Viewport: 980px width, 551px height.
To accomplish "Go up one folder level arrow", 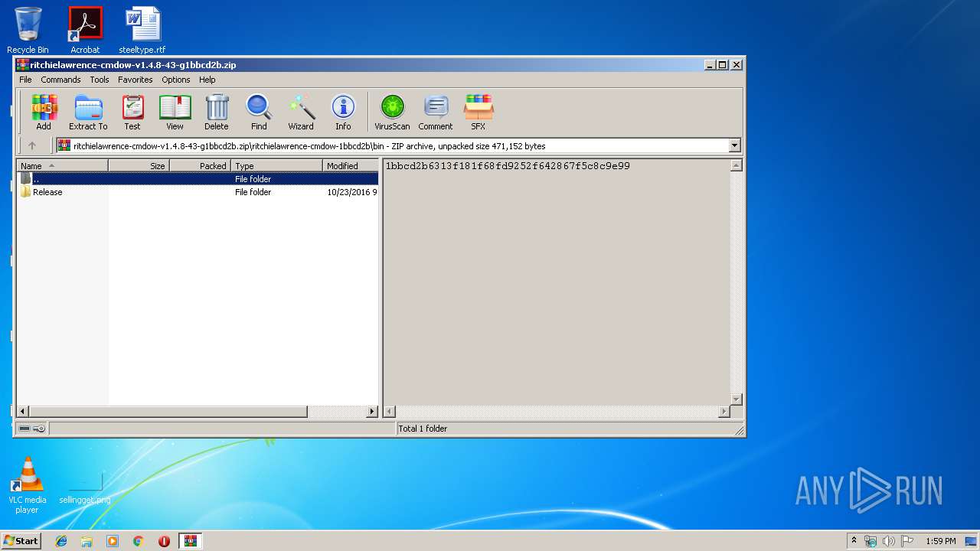I will tap(32, 145).
